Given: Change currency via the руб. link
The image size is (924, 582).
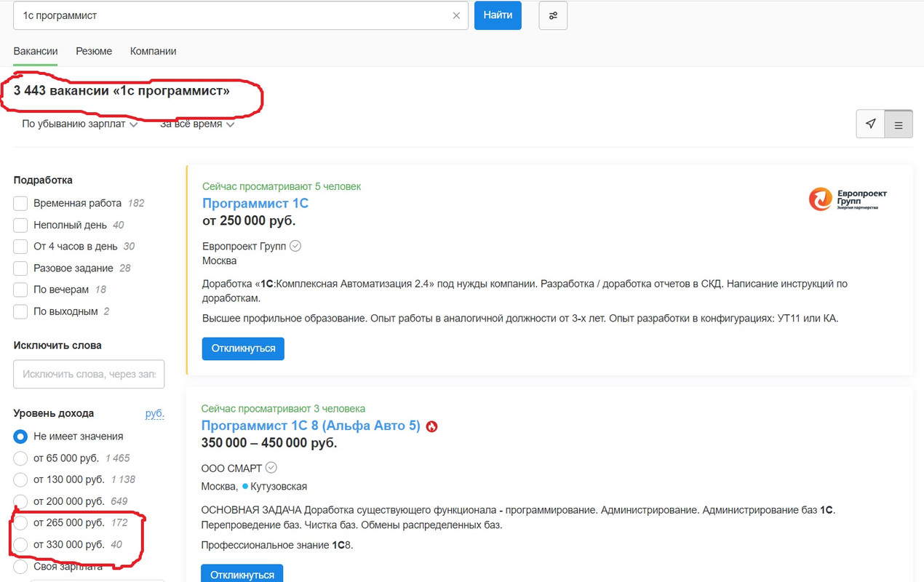Looking at the screenshot, I should click(155, 413).
